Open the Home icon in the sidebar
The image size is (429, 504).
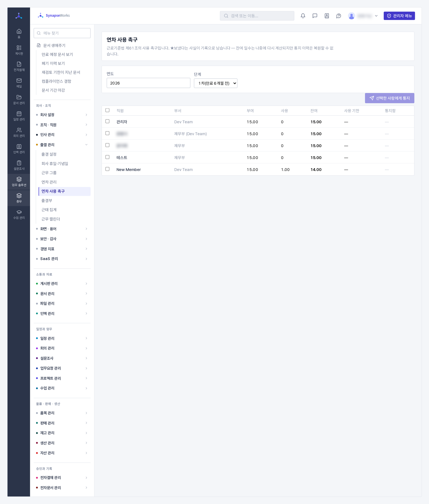[x=19, y=34]
